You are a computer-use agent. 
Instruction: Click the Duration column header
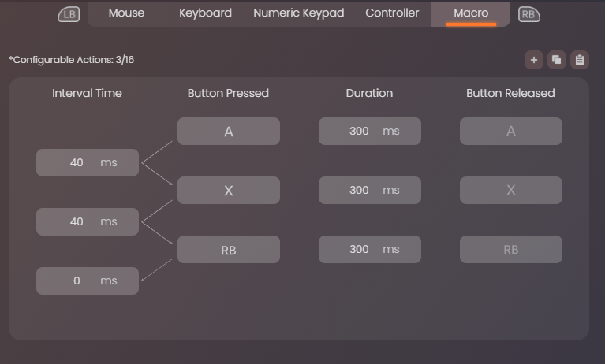click(369, 93)
